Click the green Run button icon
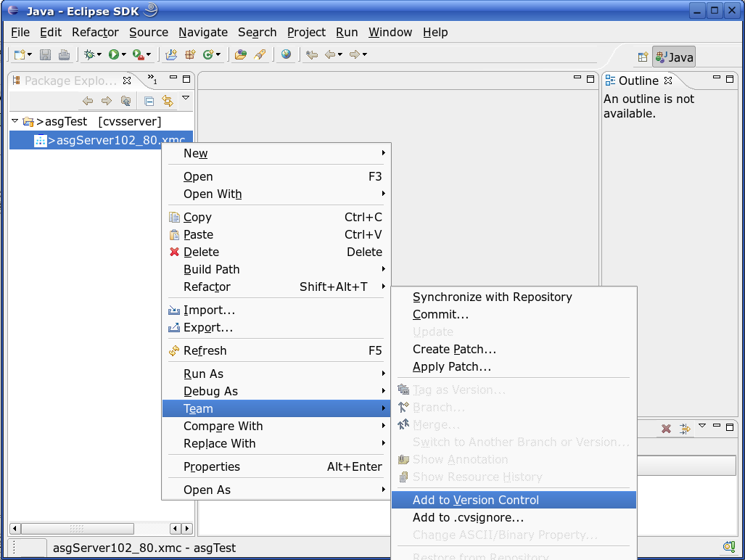Viewport: 745px width, 560px height. pos(114,54)
